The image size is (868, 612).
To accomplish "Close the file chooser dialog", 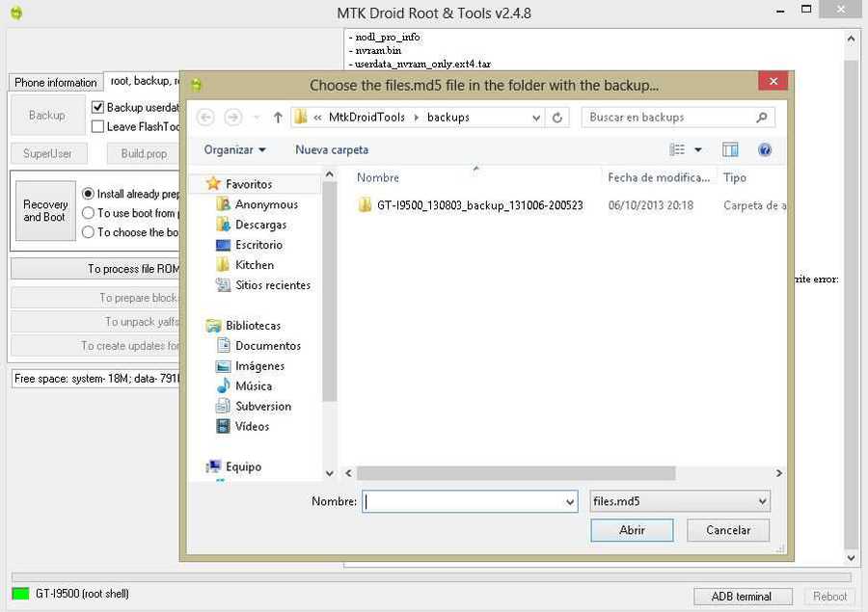I will [773, 81].
